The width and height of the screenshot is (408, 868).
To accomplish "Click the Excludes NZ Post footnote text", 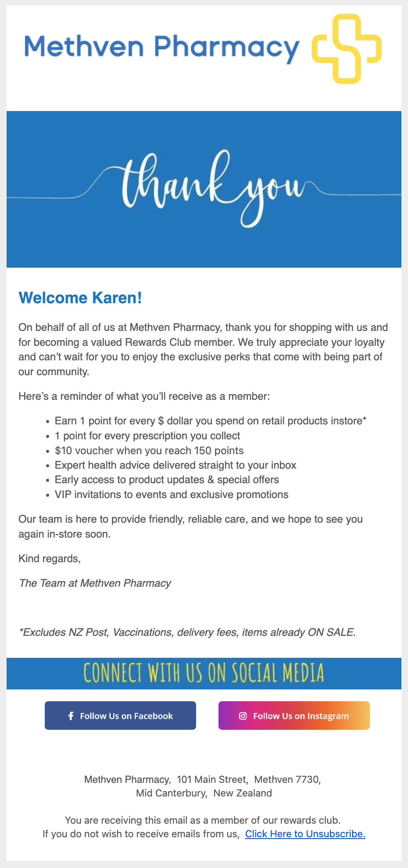I will 187,632.
